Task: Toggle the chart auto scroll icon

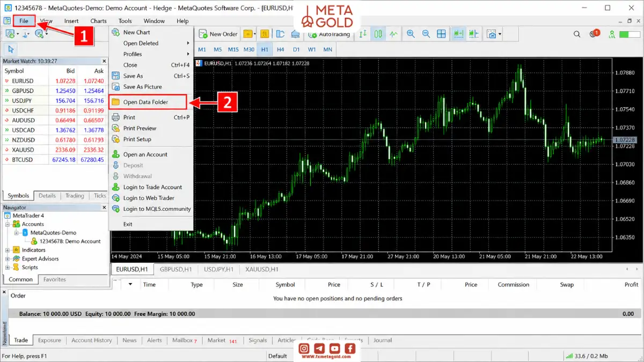Action: [458, 34]
